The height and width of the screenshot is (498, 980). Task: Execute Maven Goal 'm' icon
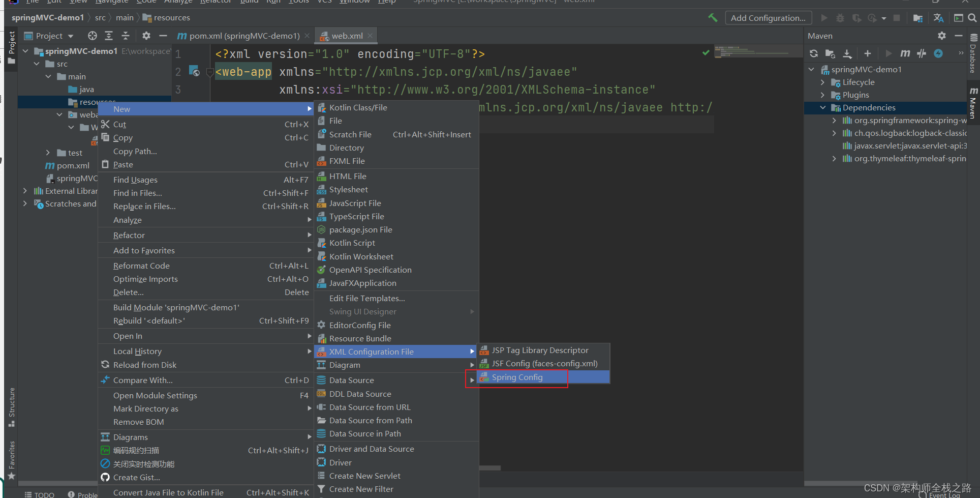coord(905,53)
